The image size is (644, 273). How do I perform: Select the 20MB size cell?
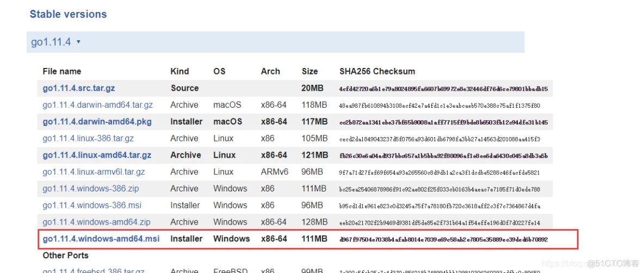pos(313,88)
